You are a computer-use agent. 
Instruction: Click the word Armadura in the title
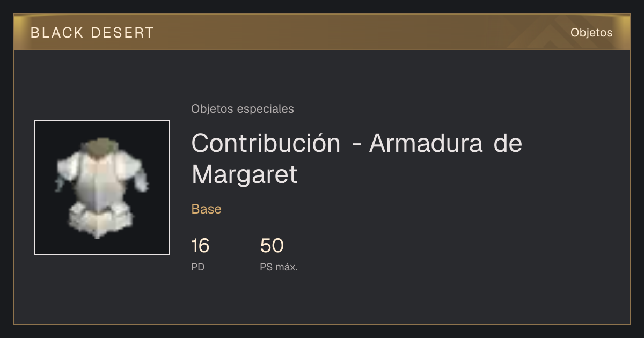[426, 143]
